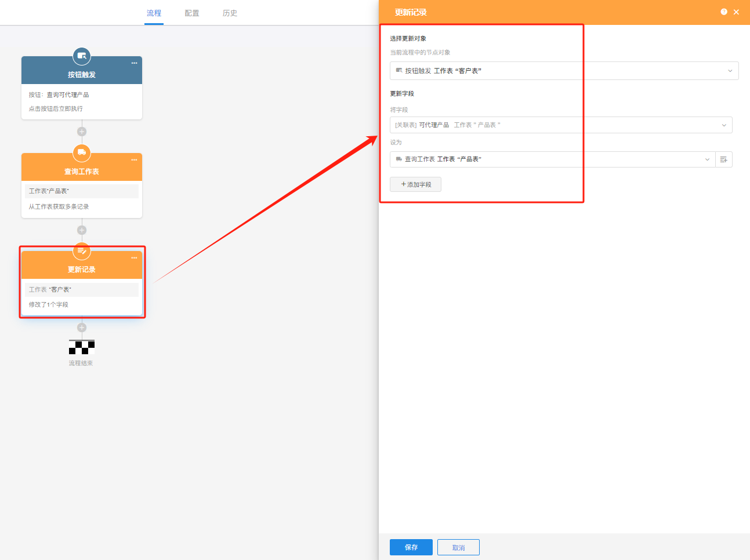Viewport: 750px width, 560px height.
Task: Click the 工作表"产品表" row in 查询工作表 node
Action: click(x=82, y=191)
